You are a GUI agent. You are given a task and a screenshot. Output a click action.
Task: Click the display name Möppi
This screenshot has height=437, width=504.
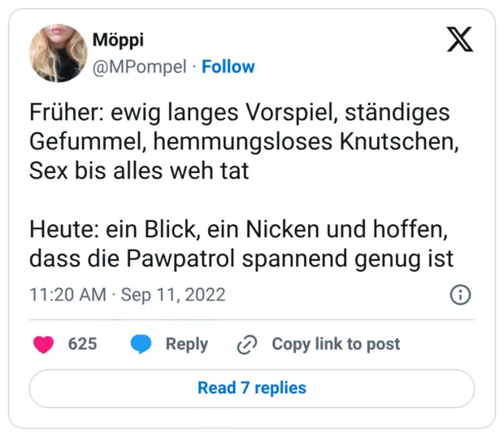pyautogui.click(x=119, y=41)
